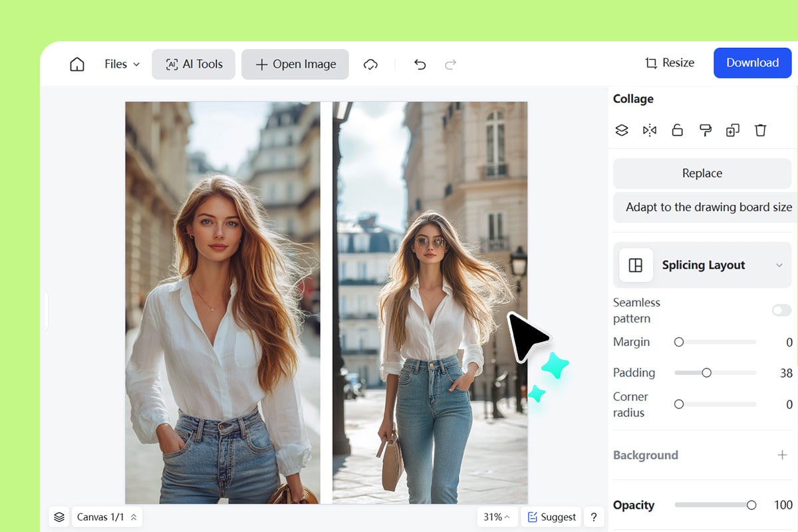Toggle the Seamless pattern switch

(x=781, y=310)
